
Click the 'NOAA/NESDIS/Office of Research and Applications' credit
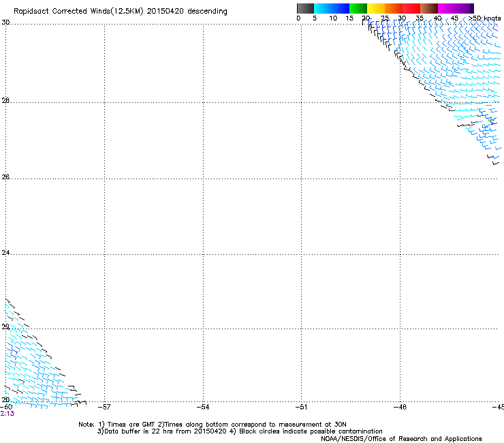[x=401, y=439]
